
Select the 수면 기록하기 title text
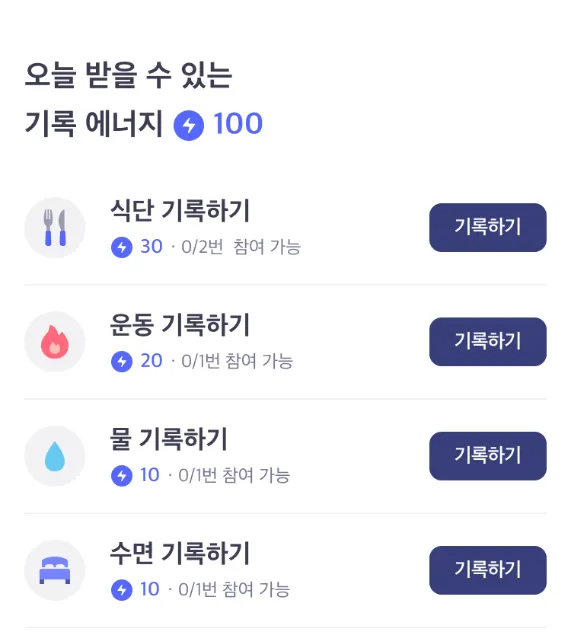(180, 553)
